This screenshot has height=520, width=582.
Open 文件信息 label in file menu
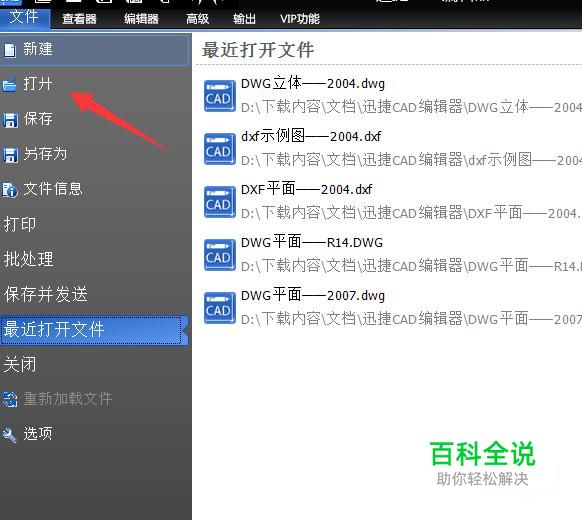[x=53, y=189]
